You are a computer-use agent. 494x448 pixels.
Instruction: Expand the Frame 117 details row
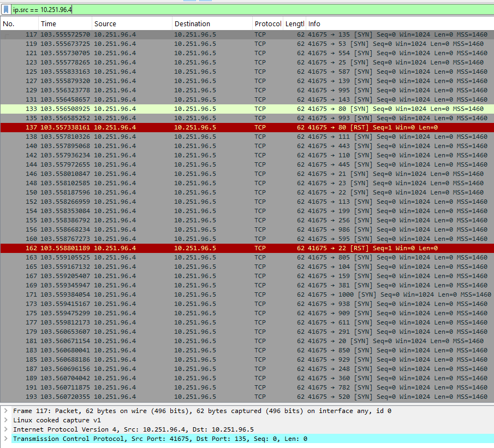click(5, 411)
